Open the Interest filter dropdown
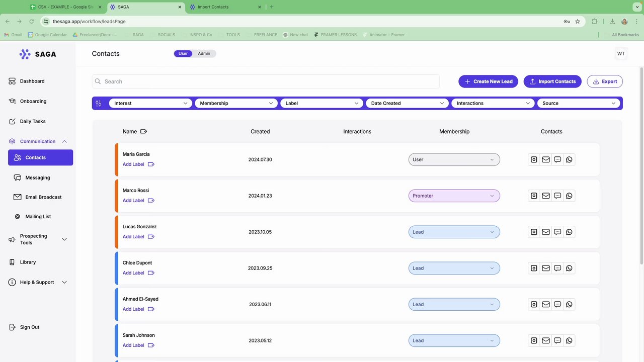The width and height of the screenshot is (644, 362). [150, 103]
